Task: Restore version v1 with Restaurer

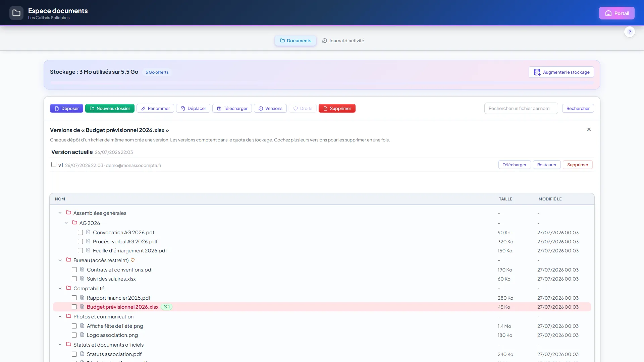Action: (x=547, y=165)
